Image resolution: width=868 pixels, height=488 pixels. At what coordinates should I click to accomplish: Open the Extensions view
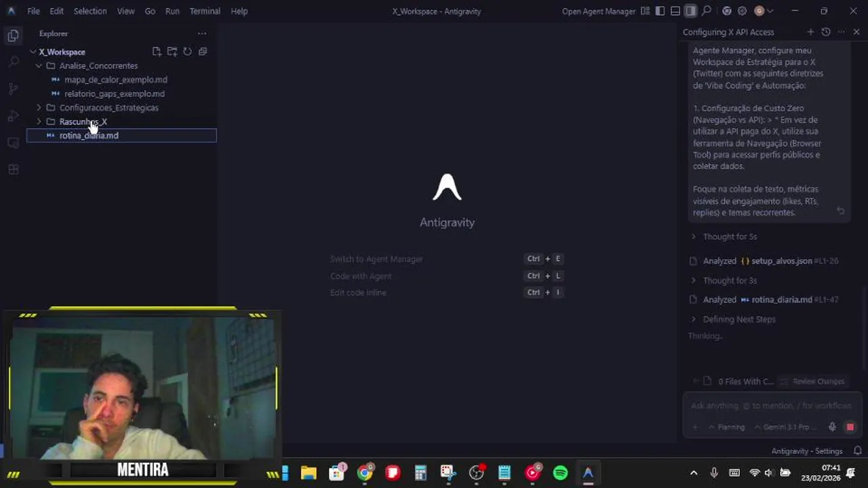[13, 169]
